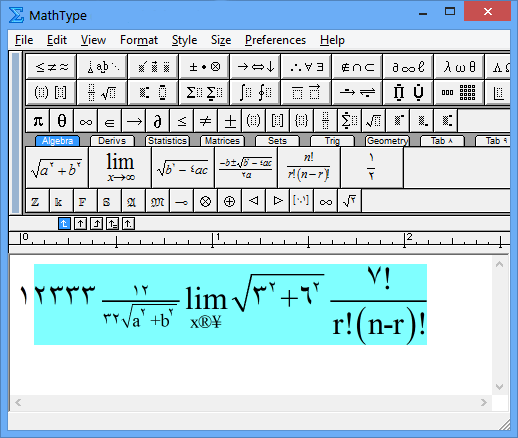Insert the discriminant square root expression
518x438 pixels.
(183, 167)
